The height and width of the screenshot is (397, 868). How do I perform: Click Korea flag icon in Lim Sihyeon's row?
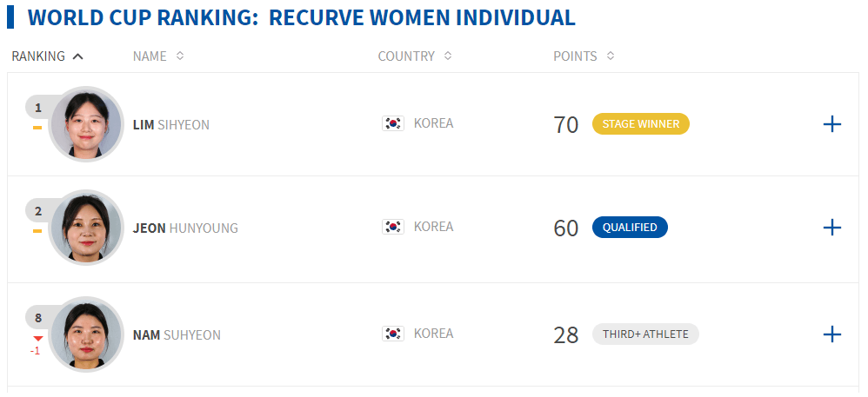[393, 123]
